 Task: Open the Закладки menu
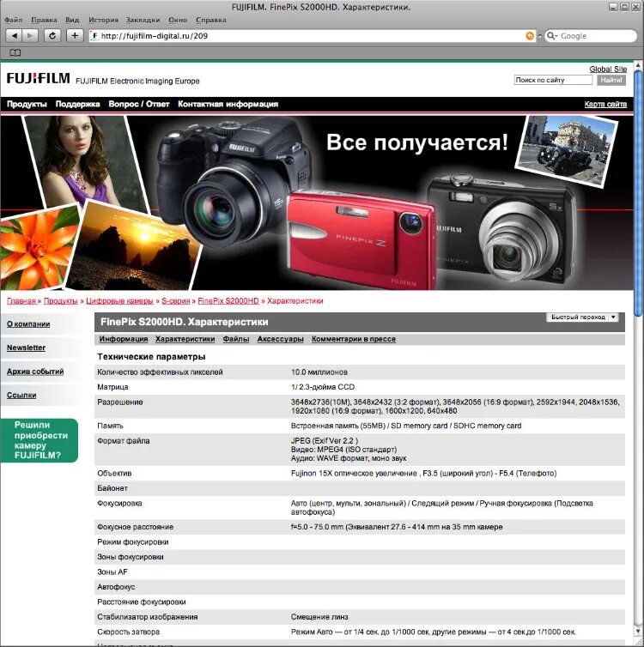[143, 20]
